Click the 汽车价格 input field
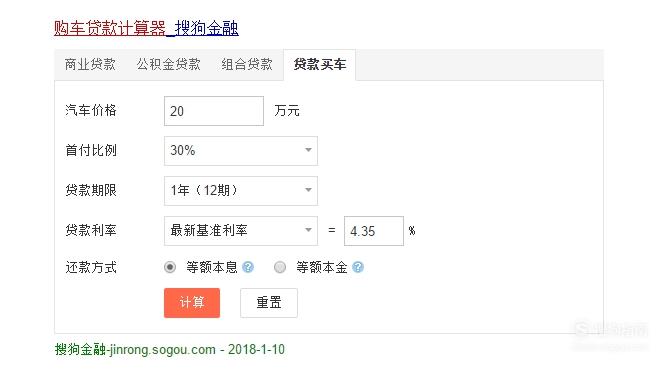Screen dimensions: 672x376 click(x=214, y=111)
